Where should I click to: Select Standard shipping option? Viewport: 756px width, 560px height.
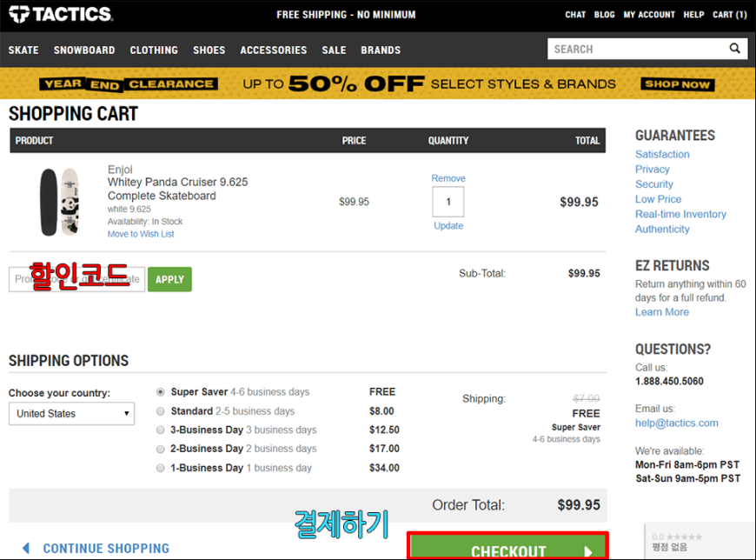pos(161,411)
